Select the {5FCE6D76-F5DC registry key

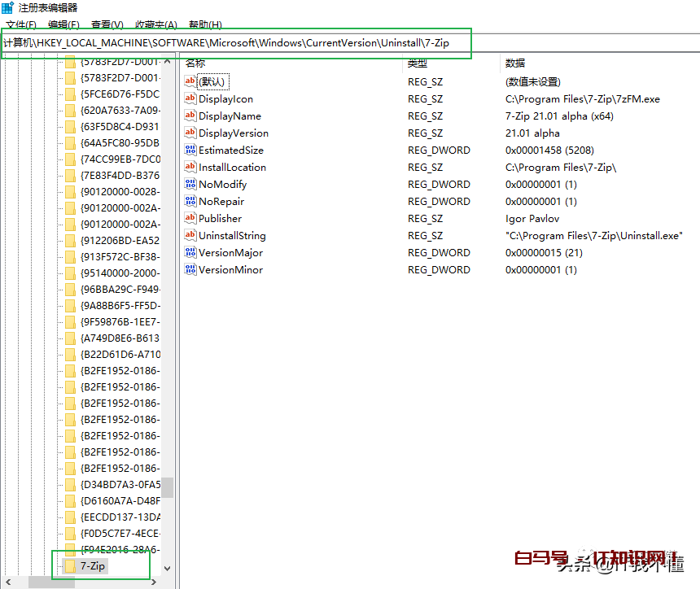[x=120, y=94]
